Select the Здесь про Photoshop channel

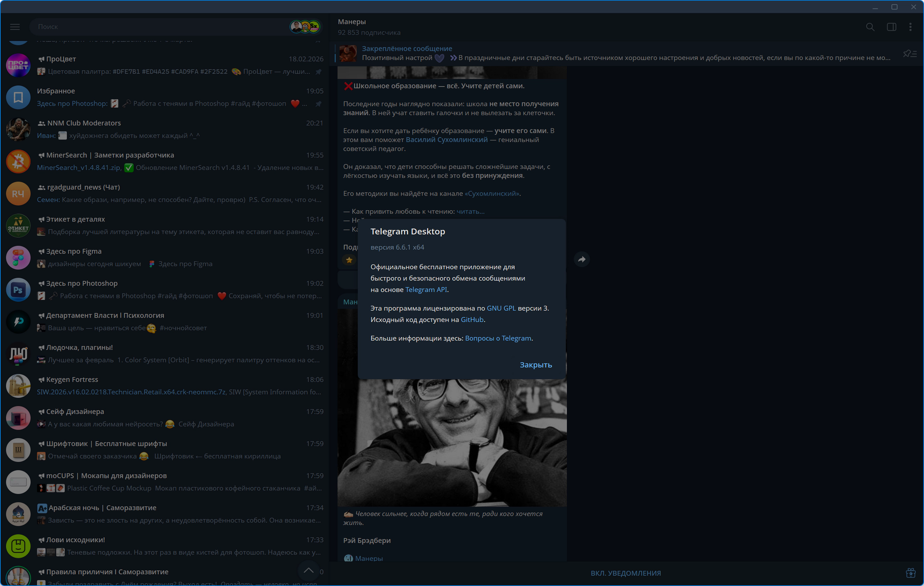165,290
